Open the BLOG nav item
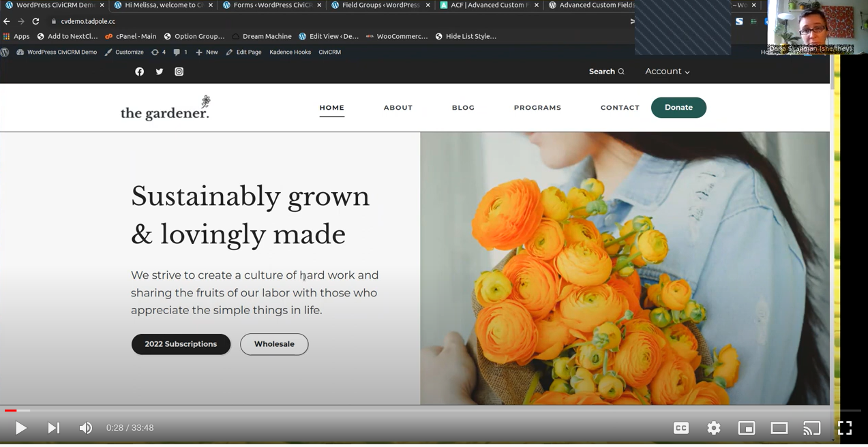 (463, 108)
